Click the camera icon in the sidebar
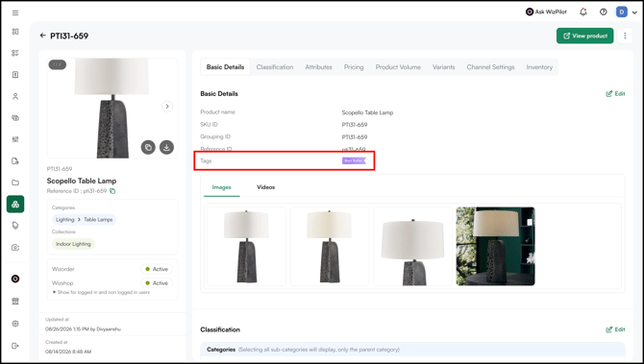 (x=15, y=248)
